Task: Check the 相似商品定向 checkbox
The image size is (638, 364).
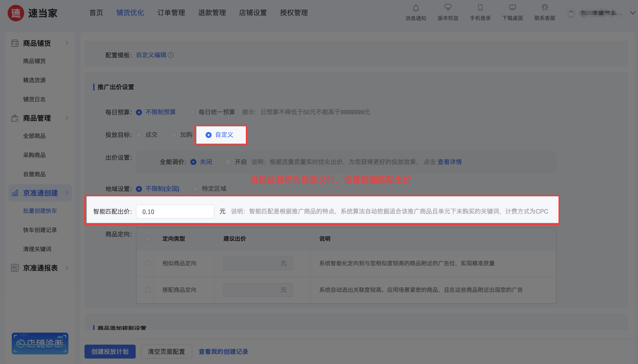Action: [x=147, y=263]
